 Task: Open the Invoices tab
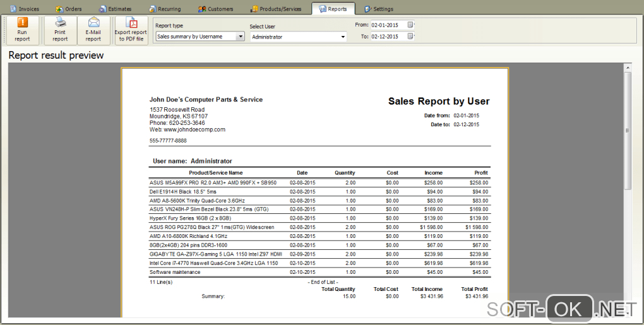(24, 9)
